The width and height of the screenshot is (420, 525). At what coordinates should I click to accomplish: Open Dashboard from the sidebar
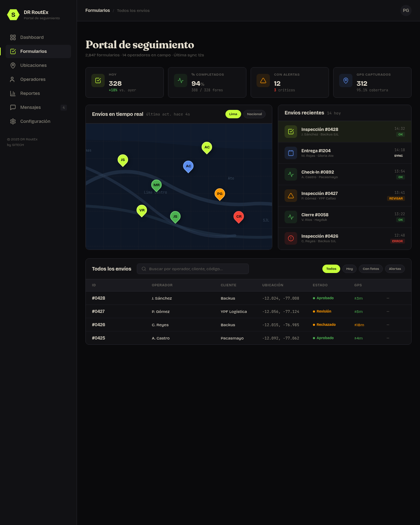pos(38,37)
